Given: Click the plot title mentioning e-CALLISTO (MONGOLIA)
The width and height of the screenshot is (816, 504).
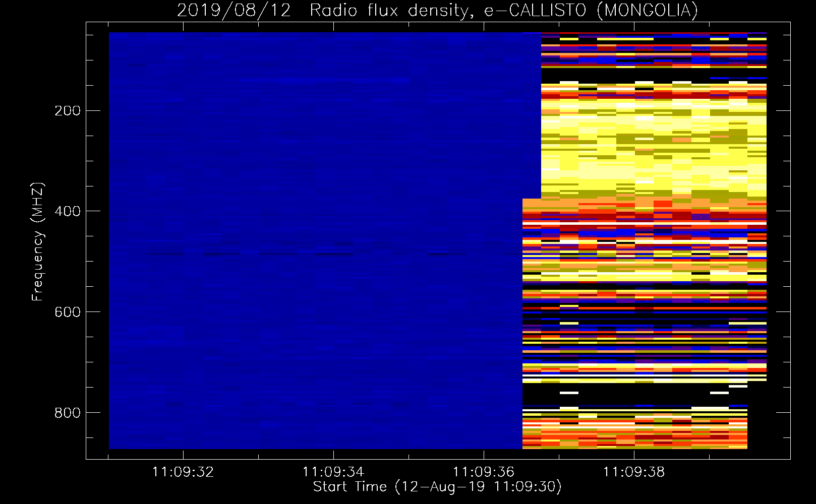Looking at the screenshot, I should point(437,11).
